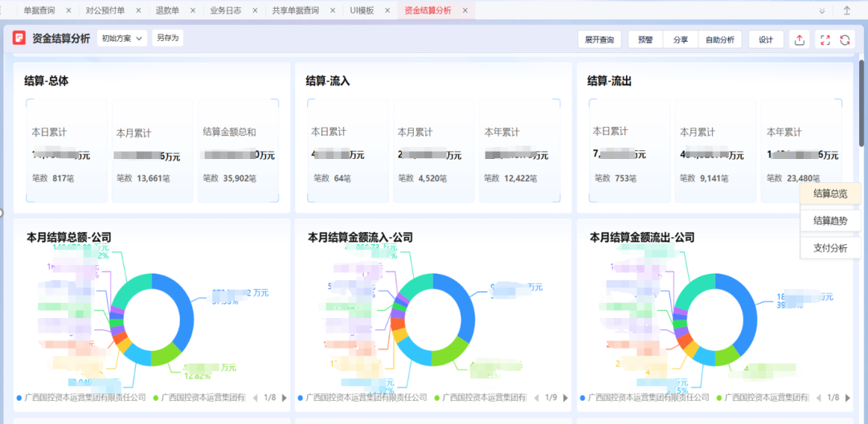This screenshot has height=424, width=868.
Task: Close the UI模板 tab
Action: coord(387,10)
